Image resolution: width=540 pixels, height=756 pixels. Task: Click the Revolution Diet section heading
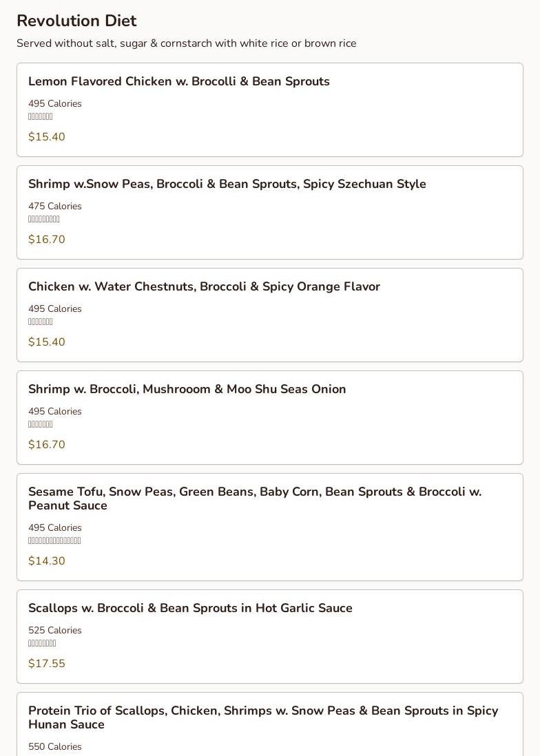tap(76, 21)
